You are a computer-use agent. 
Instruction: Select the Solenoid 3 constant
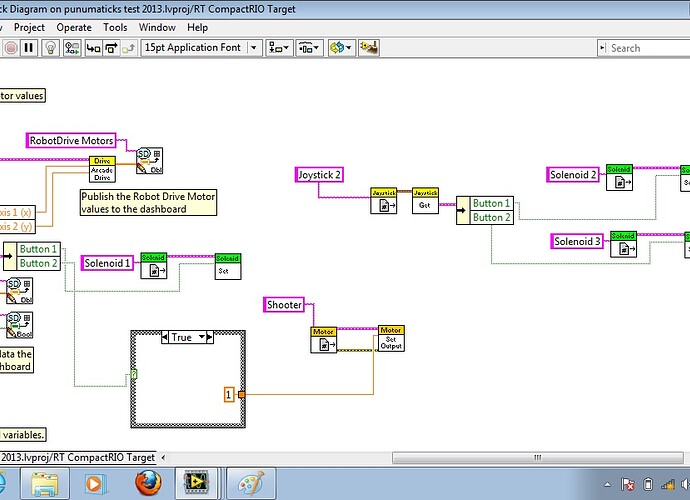point(577,241)
